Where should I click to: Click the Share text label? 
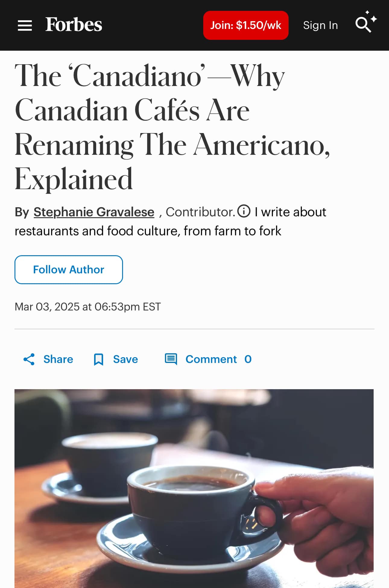point(58,359)
